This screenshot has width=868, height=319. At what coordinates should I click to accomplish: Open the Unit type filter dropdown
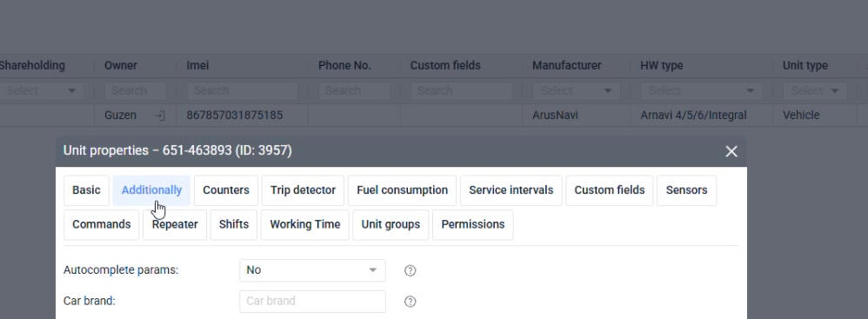815,90
